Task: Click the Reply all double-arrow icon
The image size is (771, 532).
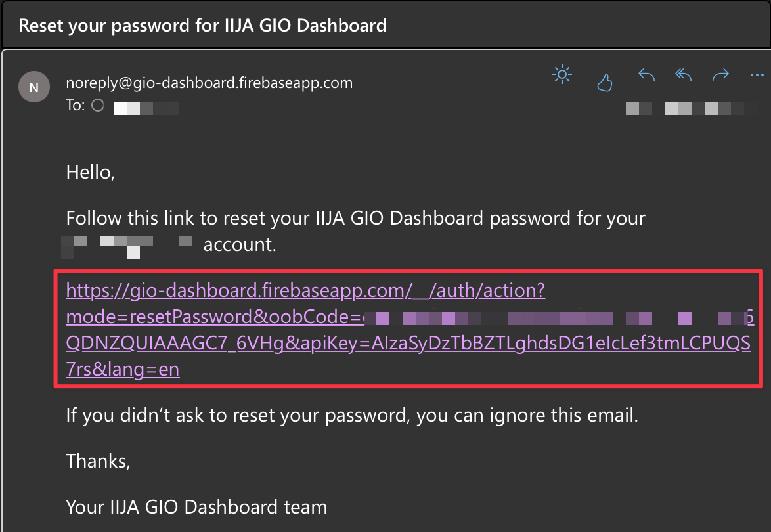Action: [x=684, y=75]
